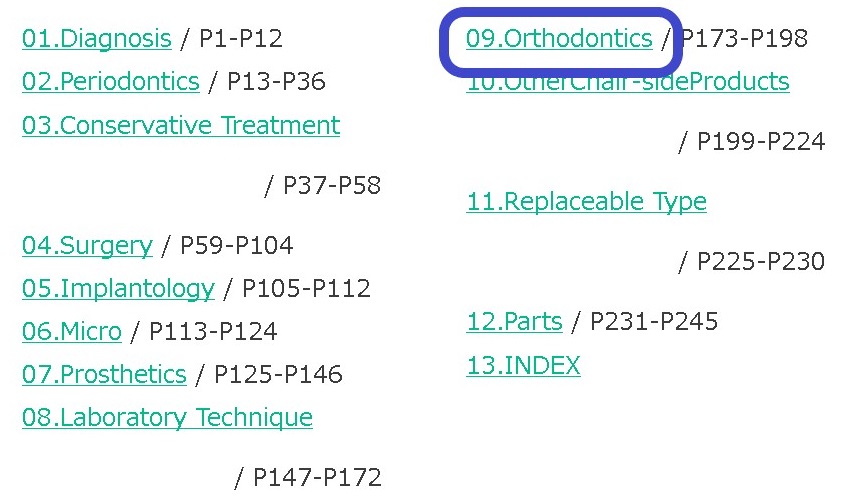Click the P231-P245 page range text
This screenshot has height=500, width=844.
tap(654, 322)
